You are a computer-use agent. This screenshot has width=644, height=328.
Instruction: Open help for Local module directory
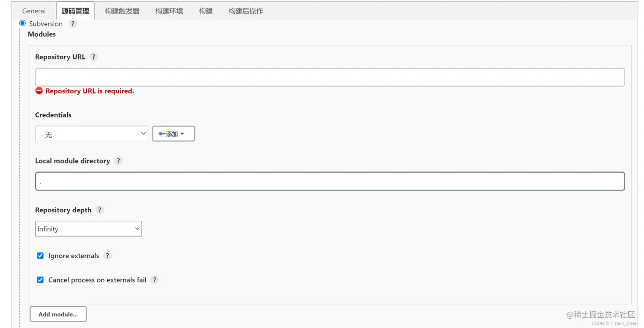tap(118, 161)
